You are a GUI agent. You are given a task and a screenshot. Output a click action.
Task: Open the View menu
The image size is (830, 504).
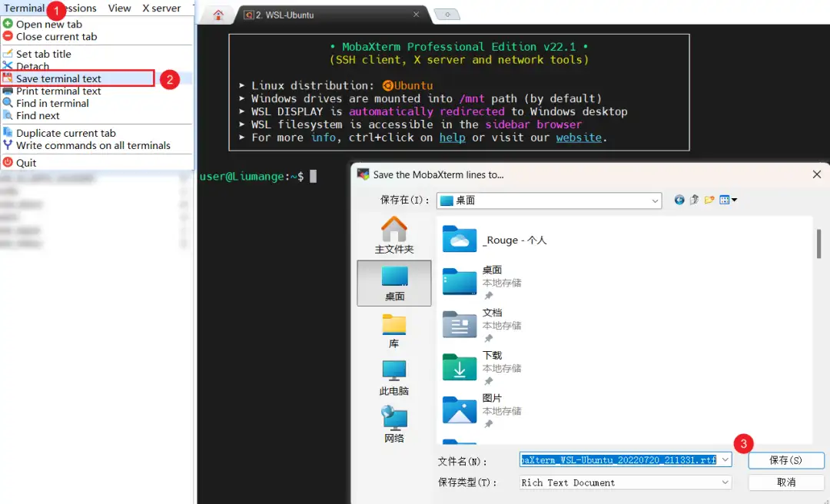click(x=119, y=8)
